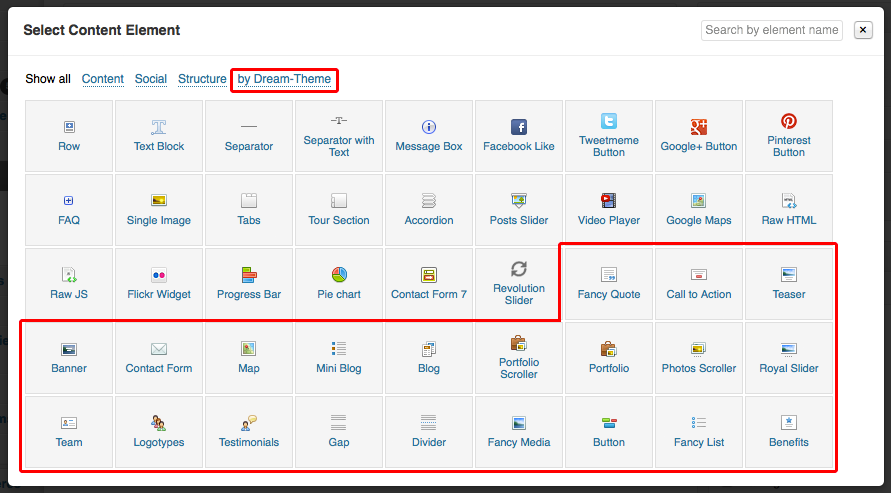
Task: Insert the Testimonials element
Action: (249, 432)
